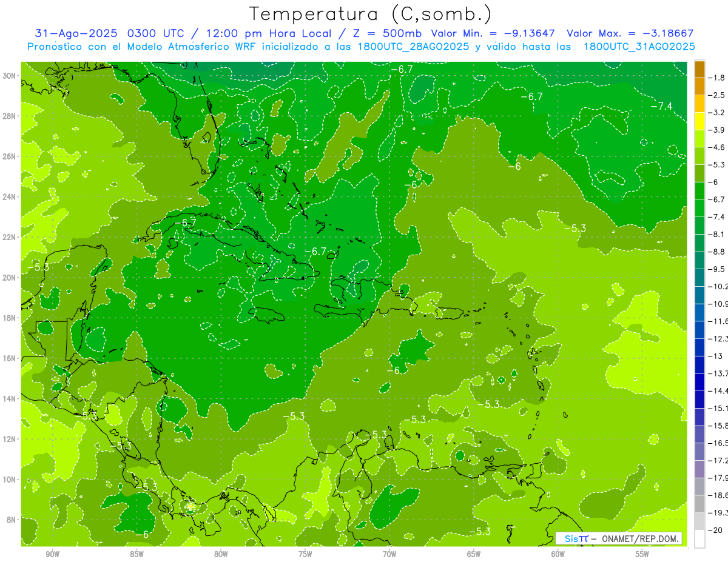This screenshot has width=728, height=562.
Task: Click green colorbar swatch between -6 and -6.7
Action: 699,191
